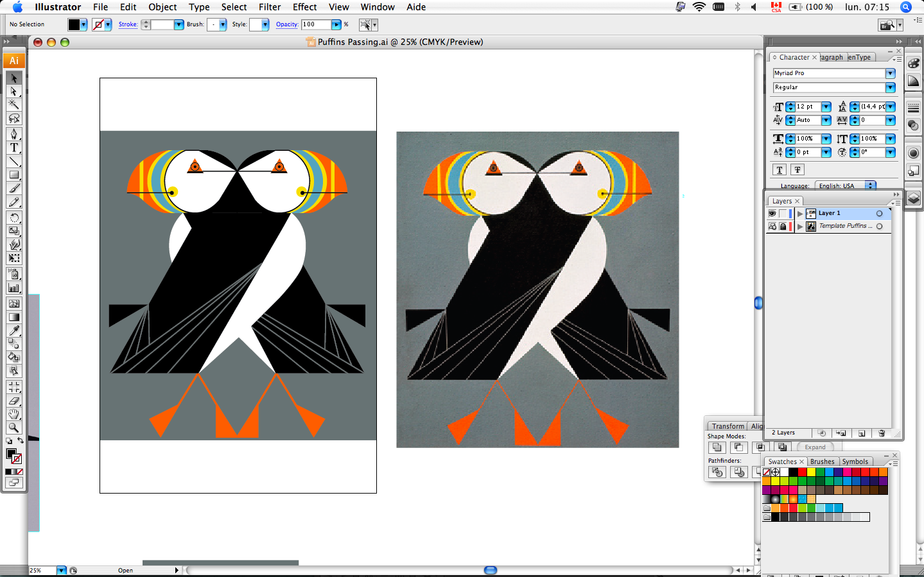This screenshot has height=577, width=924.
Task: Click the horizontal scrollbar thumb at window bottom
Action: pos(491,570)
